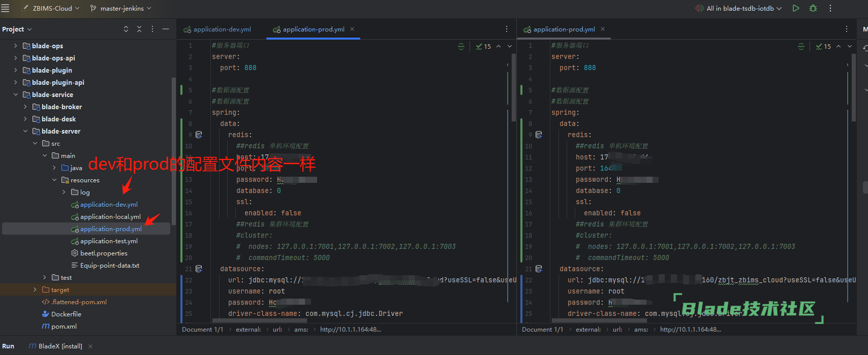Click gutter icon on line 9 right editor
This screenshot has width=868, height=355.
pos(539,135)
